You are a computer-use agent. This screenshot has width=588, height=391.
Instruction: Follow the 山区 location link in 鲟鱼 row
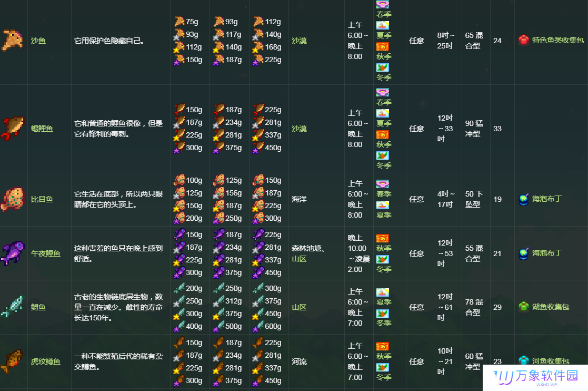coord(299,307)
